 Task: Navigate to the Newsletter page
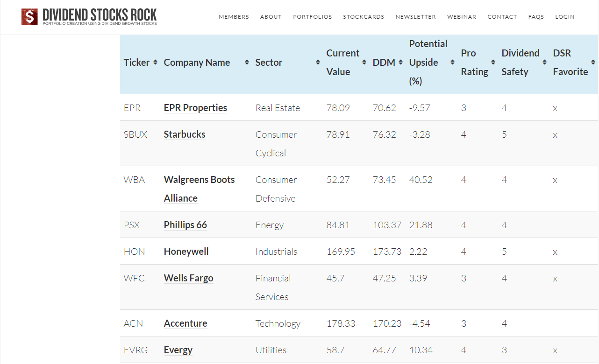tap(415, 17)
